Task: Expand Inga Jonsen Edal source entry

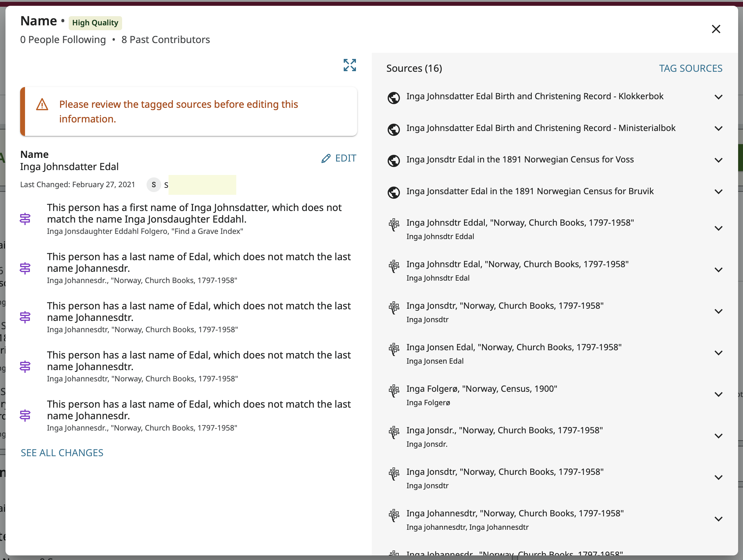Action: [718, 353]
